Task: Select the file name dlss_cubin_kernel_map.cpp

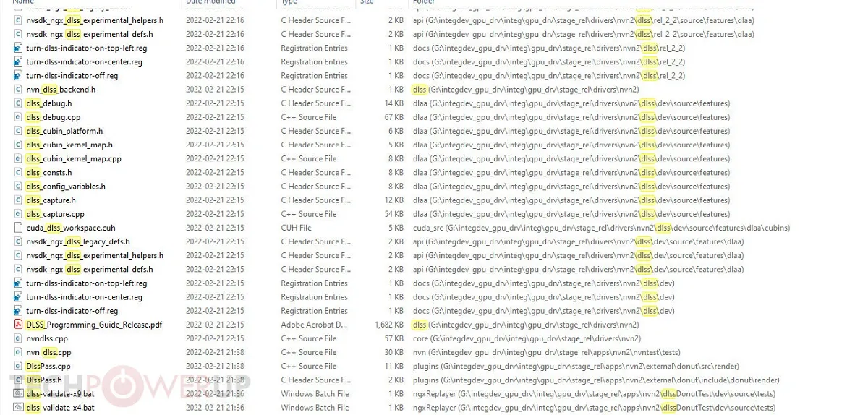Action: pos(74,158)
